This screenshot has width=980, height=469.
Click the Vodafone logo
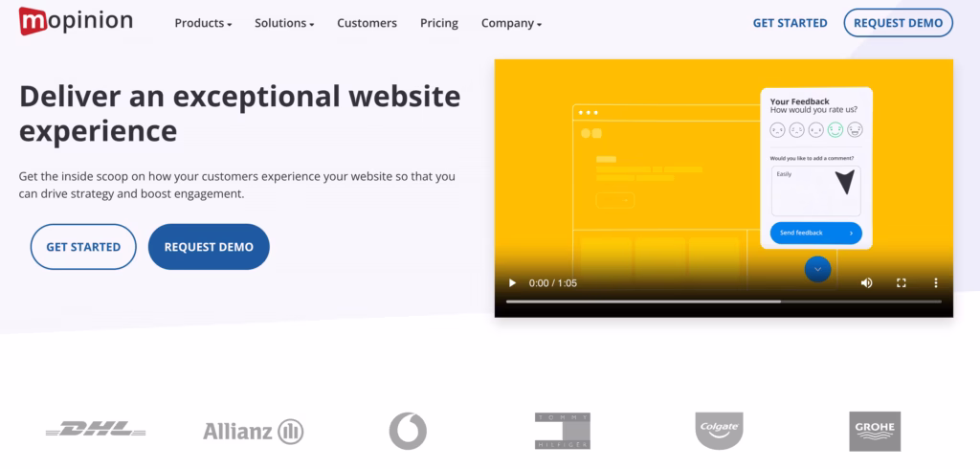click(x=408, y=431)
